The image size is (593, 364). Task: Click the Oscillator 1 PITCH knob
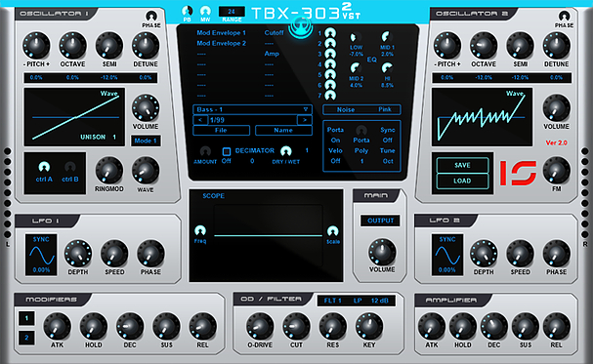click(x=36, y=45)
